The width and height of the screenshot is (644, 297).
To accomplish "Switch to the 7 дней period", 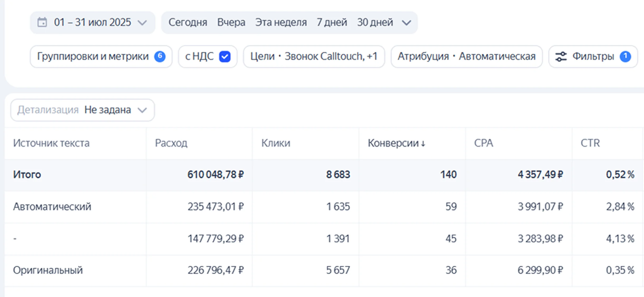I will tap(332, 22).
